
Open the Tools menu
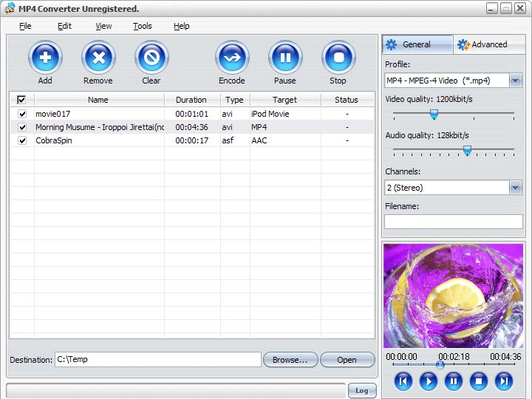tap(142, 26)
